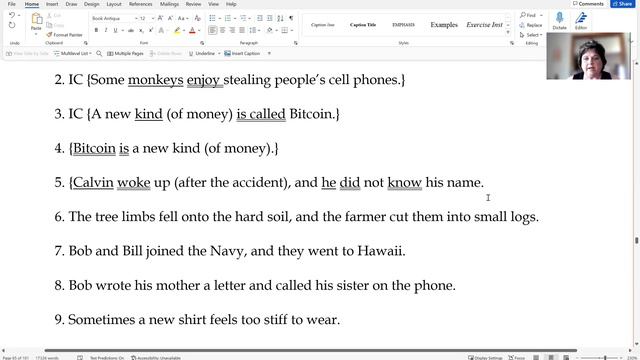
Task: Center the paragraph text
Action: (x=222, y=30)
